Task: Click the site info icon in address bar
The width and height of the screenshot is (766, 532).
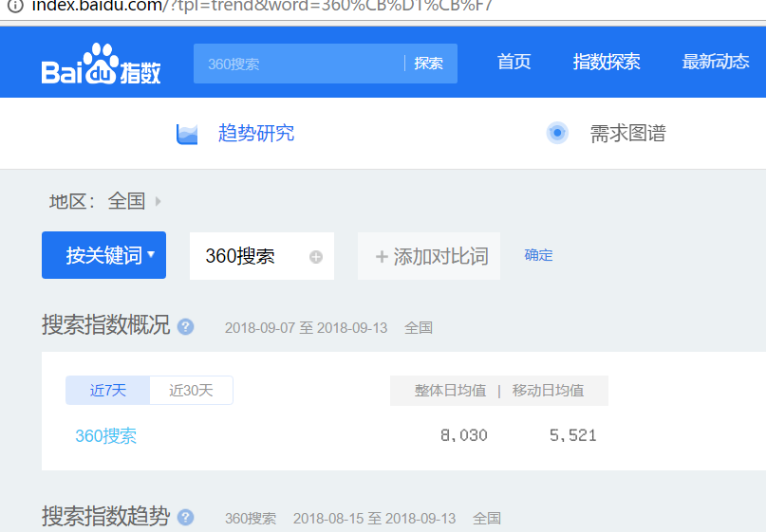Action: [15, 6]
